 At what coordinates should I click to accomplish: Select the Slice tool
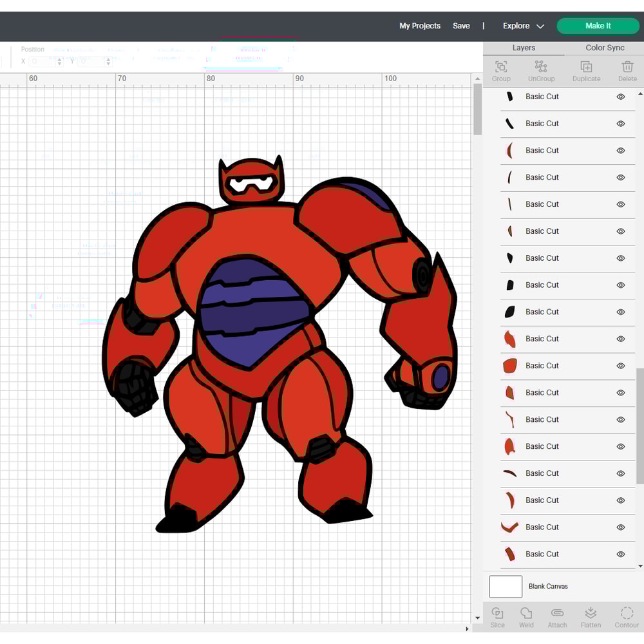(497, 616)
